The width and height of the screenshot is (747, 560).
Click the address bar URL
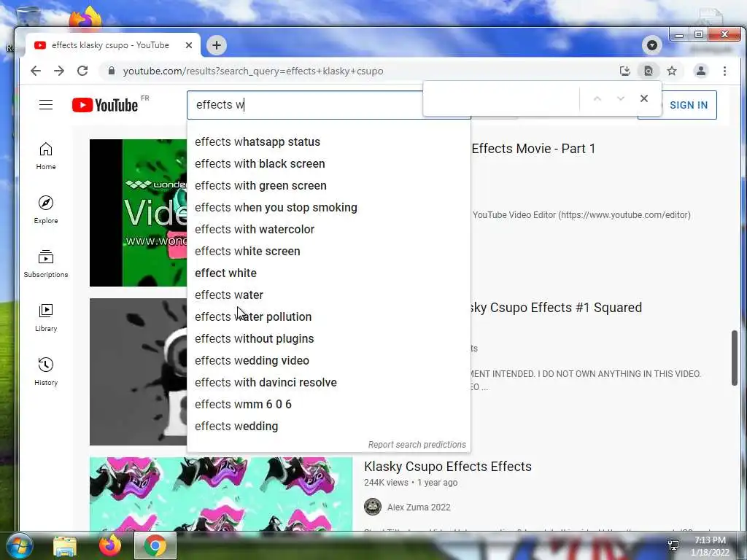[x=253, y=71]
